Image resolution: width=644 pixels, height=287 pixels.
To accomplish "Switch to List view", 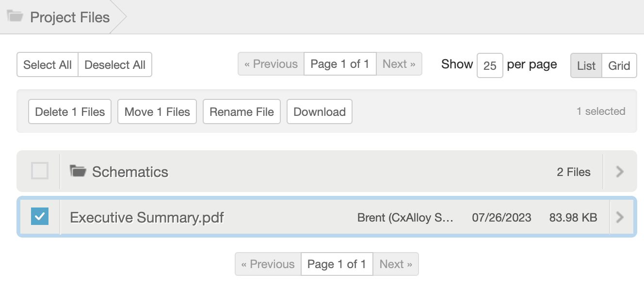I will click(x=586, y=65).
